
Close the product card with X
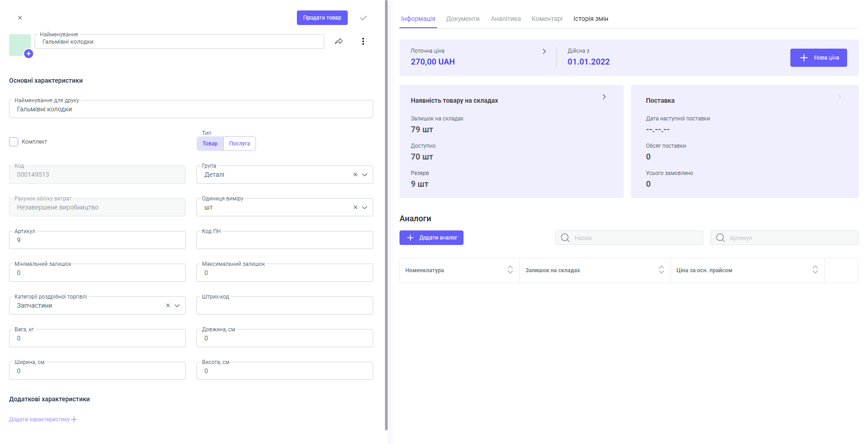pyautogui.click(x=20, y=18)
